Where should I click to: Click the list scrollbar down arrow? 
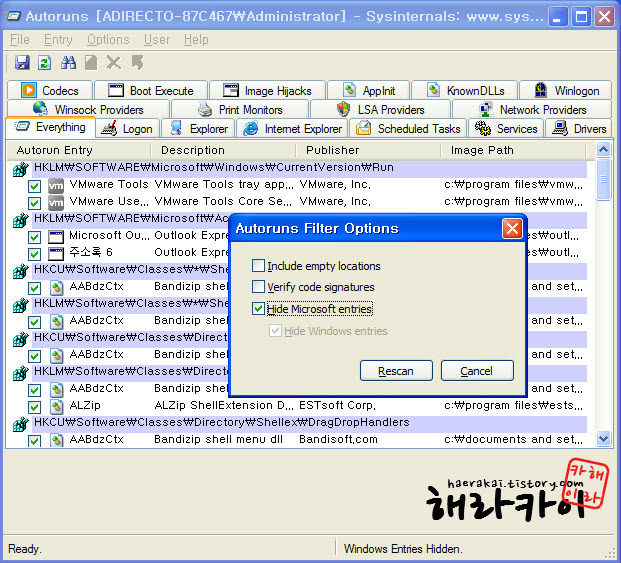[604, 439]
